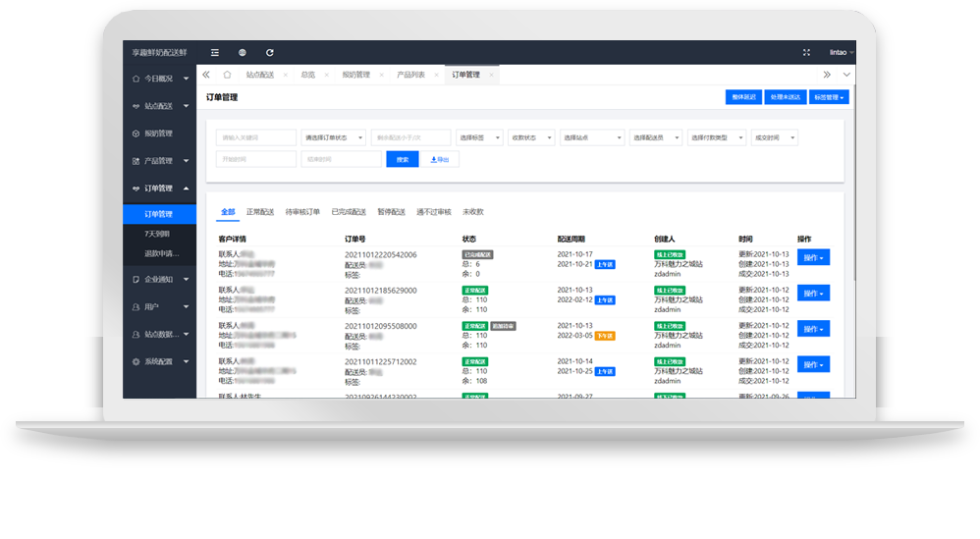Close the 产品列表 tab
The image size is (980, 539).
(437, 75)
